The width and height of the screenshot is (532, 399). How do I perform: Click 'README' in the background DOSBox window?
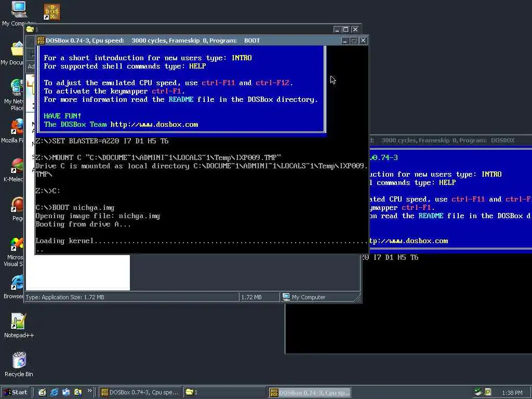tap(431, 216)
